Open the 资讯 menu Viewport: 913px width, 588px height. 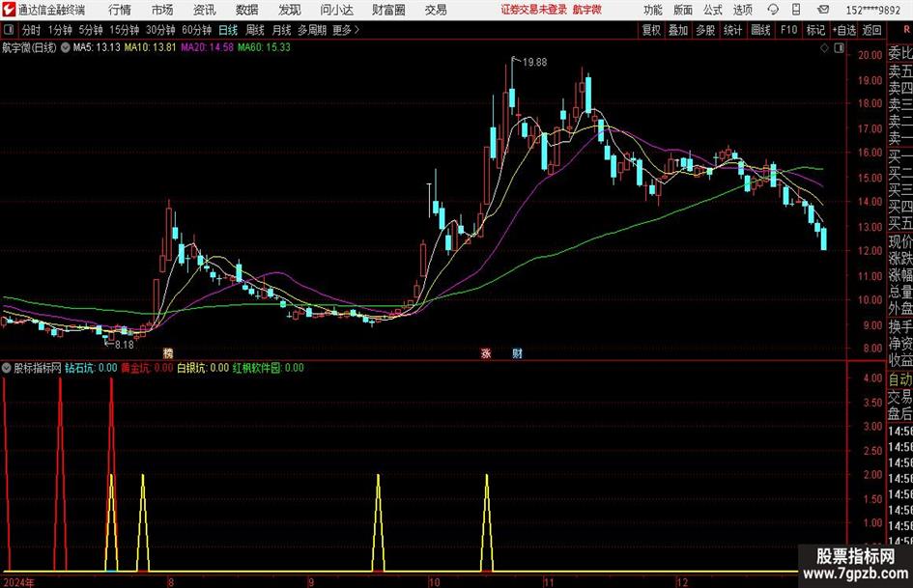coord(205,10)
